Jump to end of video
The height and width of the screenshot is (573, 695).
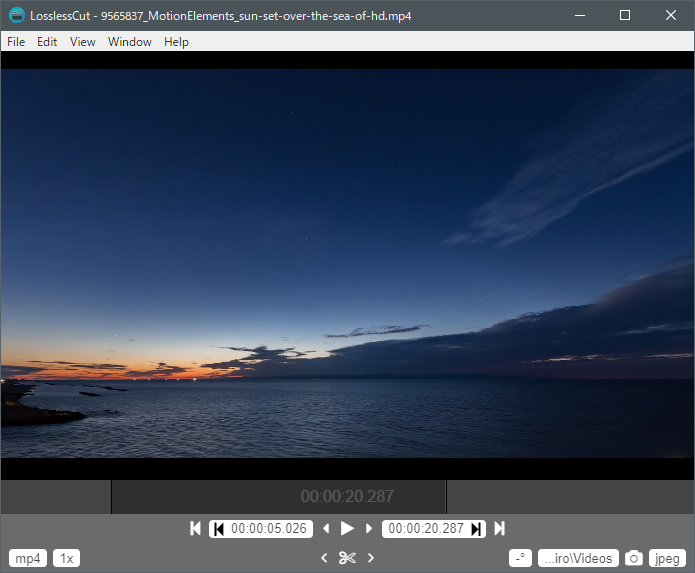pyautogui.click(x=499, y=528)
